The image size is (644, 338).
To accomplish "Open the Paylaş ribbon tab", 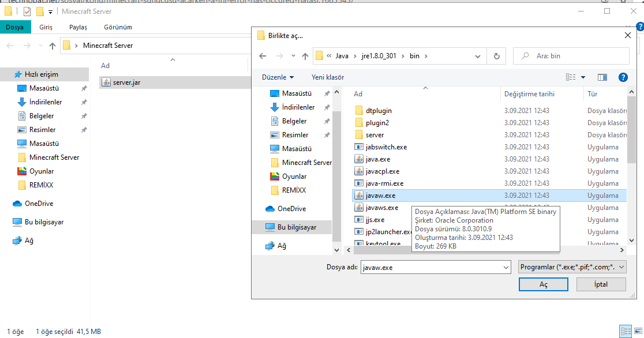I will [78, 27].
